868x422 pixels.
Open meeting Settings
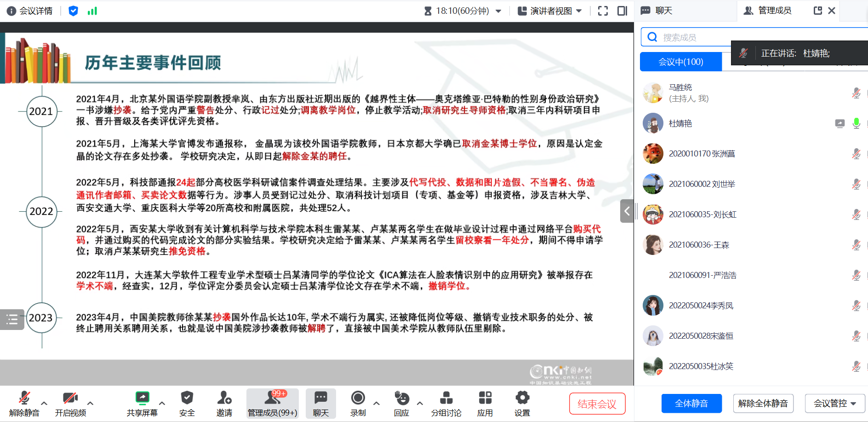click(522, 403)
